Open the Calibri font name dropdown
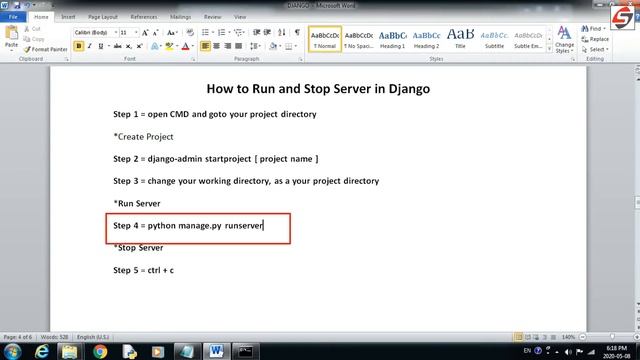The image size is (640, 360). [116, 32]
